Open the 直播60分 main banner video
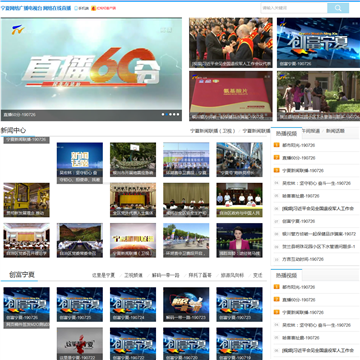Image resolution: width=360 pixels, height=360 pixels. 91,69
